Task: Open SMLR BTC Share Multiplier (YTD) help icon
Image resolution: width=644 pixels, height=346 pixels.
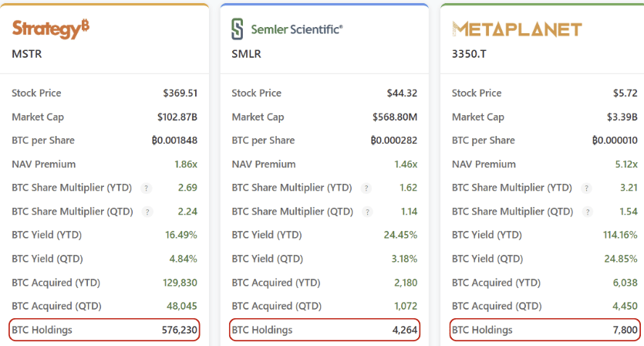Action: 367,188
